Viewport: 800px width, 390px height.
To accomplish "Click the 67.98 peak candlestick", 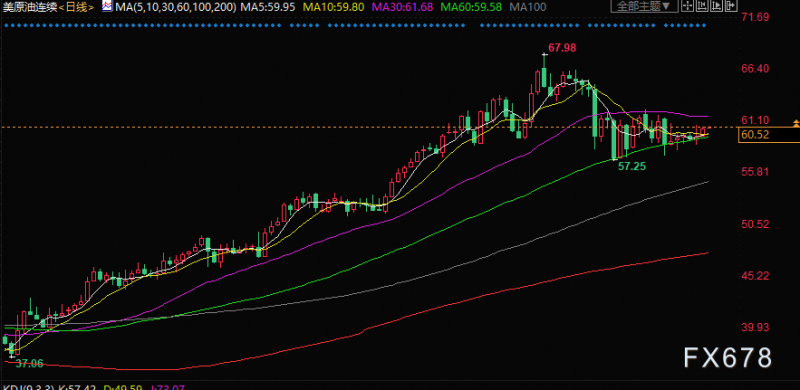I will [544, 70].
